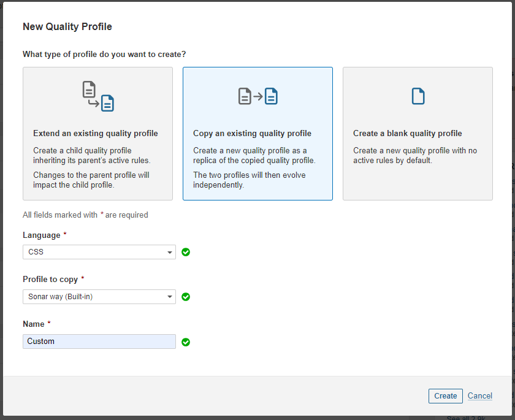Screen dimensions: 515x420
Task: Click the Name field label
Action: (34, 324)
